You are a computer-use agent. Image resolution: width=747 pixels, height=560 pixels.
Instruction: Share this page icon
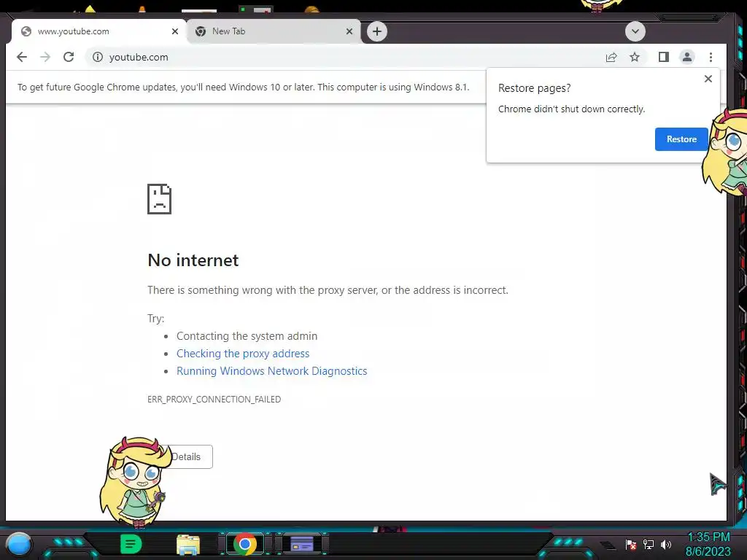pos(611,57)
